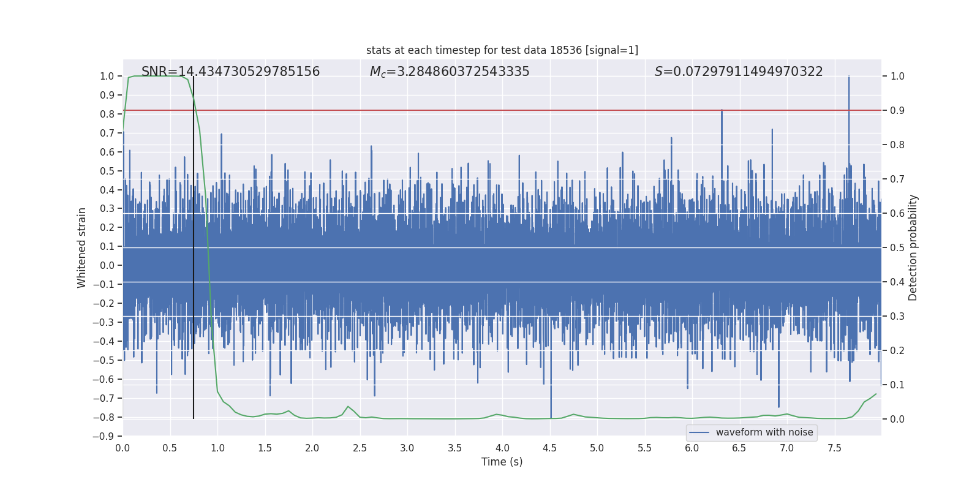Click the S=0.0729 annotation text
This screenshot has width=980, height=490.
(738, 72)
